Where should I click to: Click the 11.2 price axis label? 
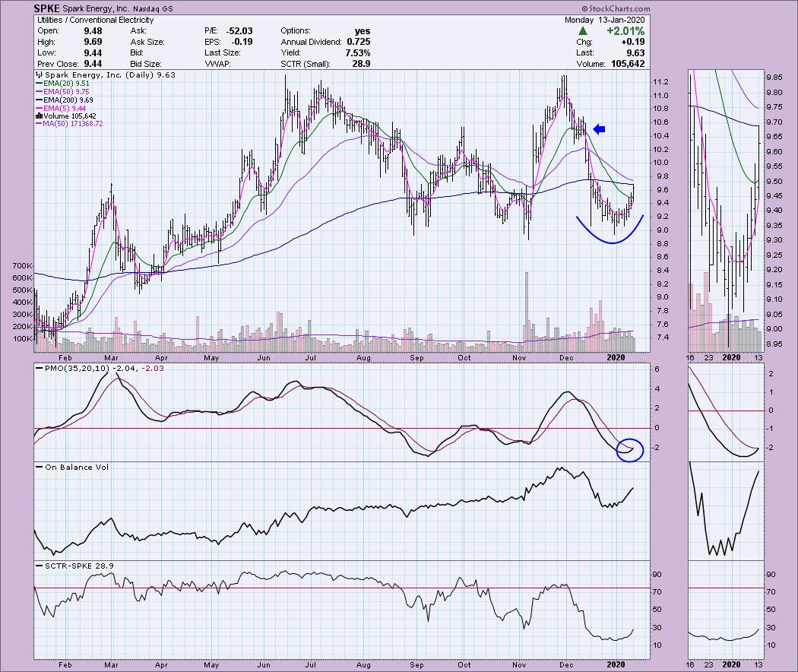(x=660, y=82)
